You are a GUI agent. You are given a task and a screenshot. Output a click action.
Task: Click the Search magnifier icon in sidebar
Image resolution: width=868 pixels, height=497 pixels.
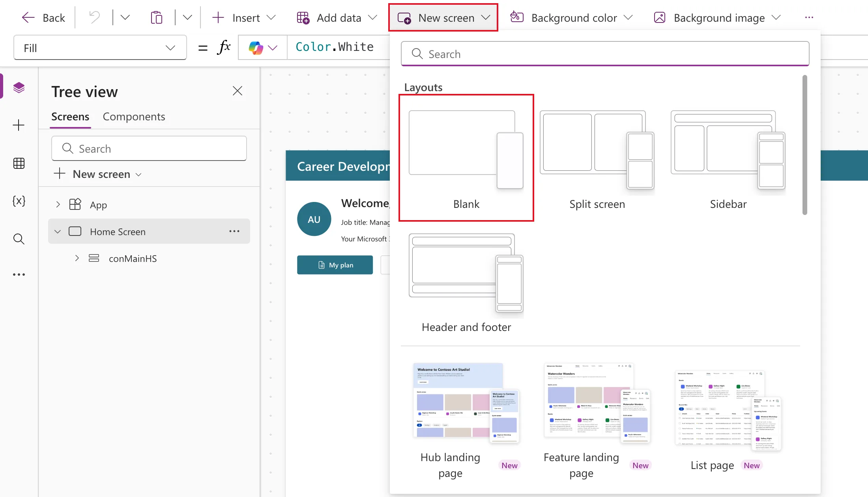click(x=19, y=239)
